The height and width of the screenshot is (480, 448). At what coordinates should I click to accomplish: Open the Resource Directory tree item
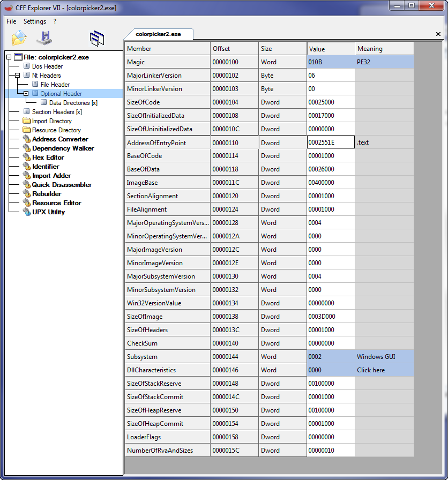click(56, 130)
